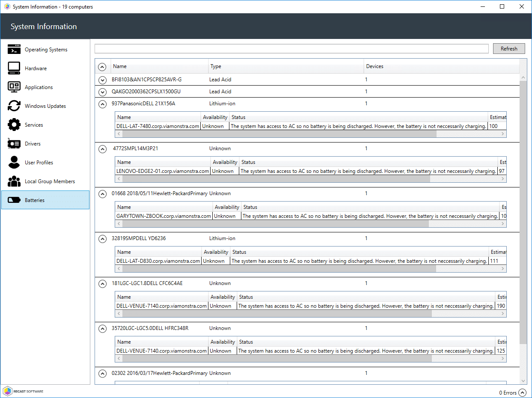This screenshot has height=398, width=532.
Task: Select GARYTOWN-ZBOOK.corp.viamonstra.com device row
Action: pyautogui.click(x=310, y=216)
